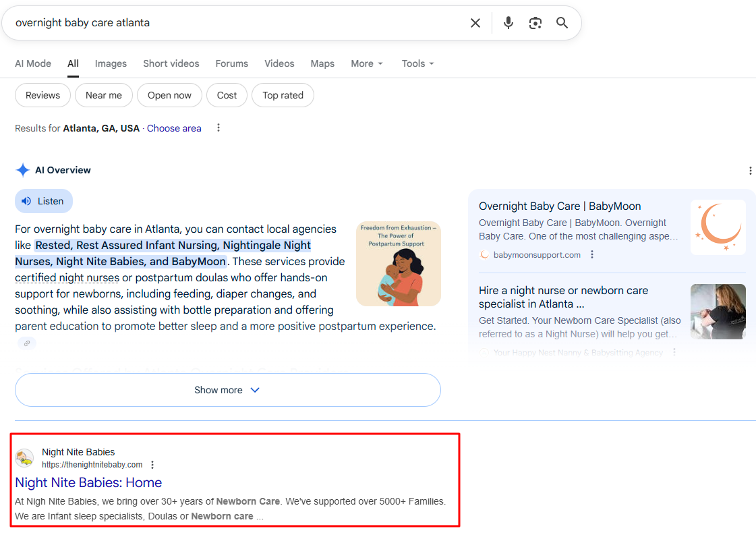Apply the Top rated filter chip
This screenshot has width=756, height=539.
pos(283,96)
